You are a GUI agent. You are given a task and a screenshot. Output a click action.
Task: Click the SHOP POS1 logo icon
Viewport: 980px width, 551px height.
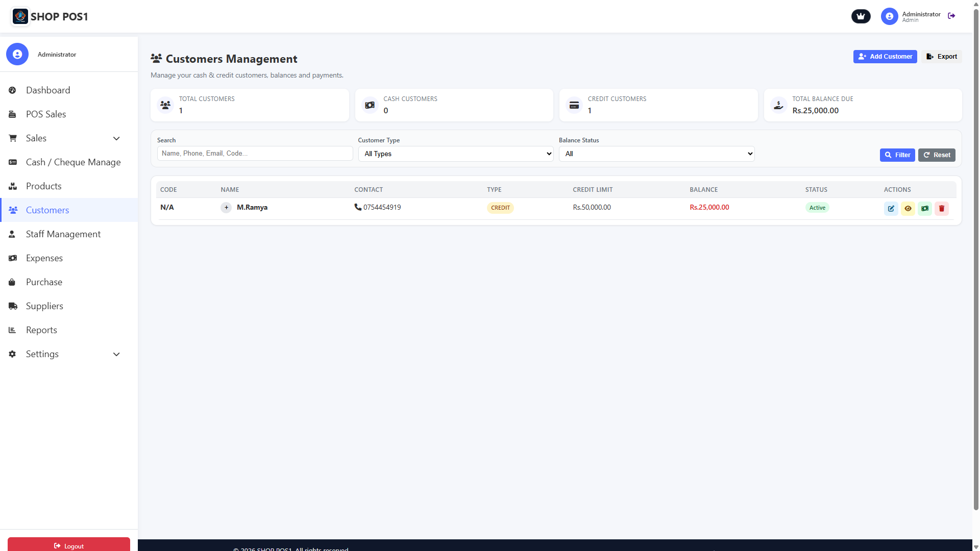click(20, 16)
